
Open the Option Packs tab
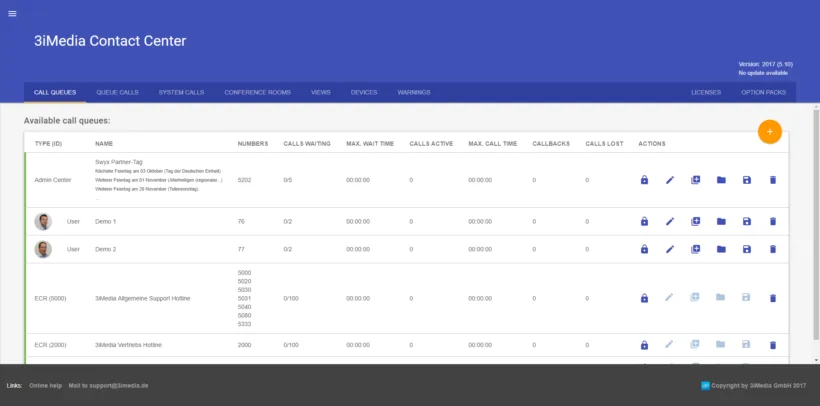(764, 93)
